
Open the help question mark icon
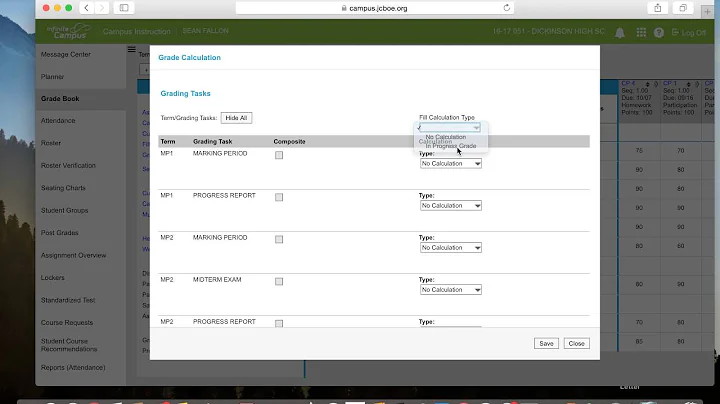click(658, 32)
